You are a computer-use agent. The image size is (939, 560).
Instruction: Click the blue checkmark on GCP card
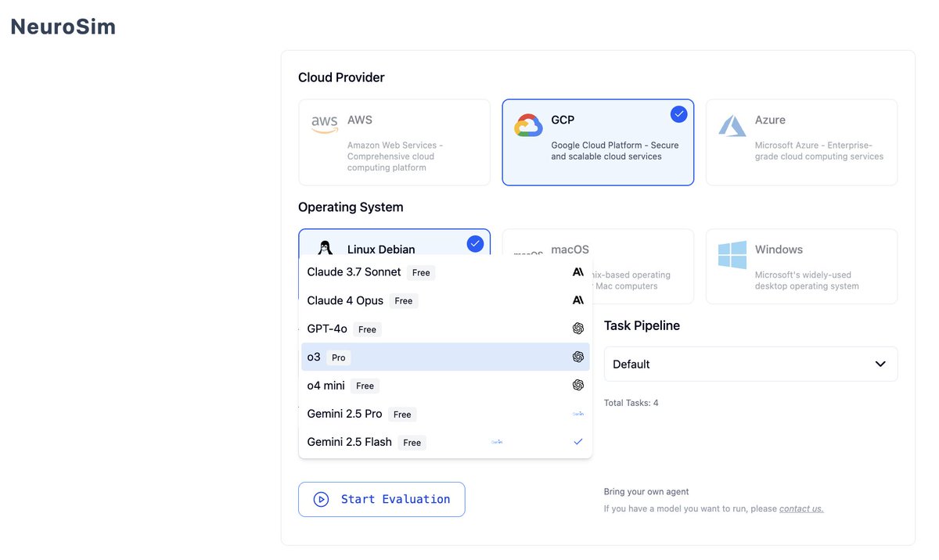click(x=678, y=114)
